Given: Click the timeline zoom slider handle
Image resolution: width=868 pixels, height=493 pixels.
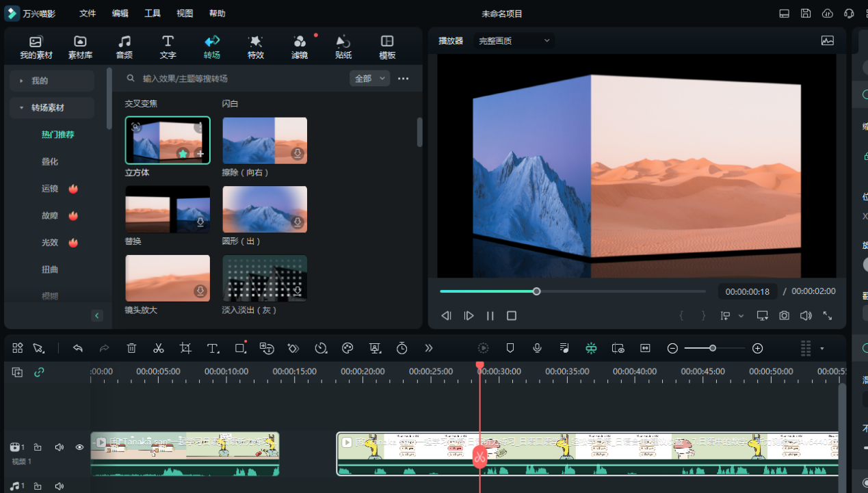Looking at the screenshot, I should [x=713, y=348].
